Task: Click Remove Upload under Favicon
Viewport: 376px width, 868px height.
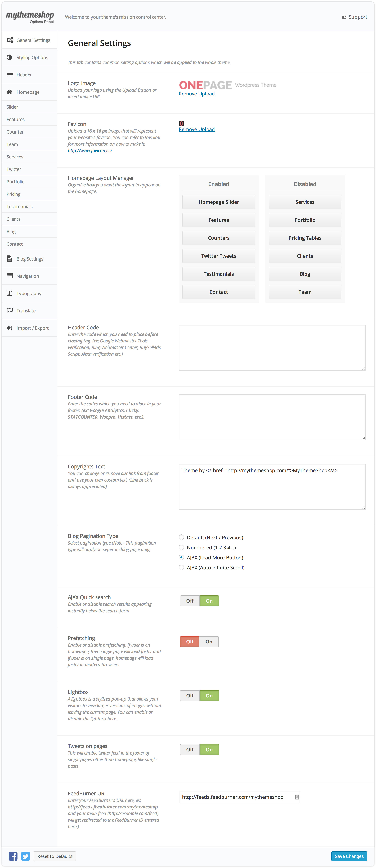Action: 197,129
